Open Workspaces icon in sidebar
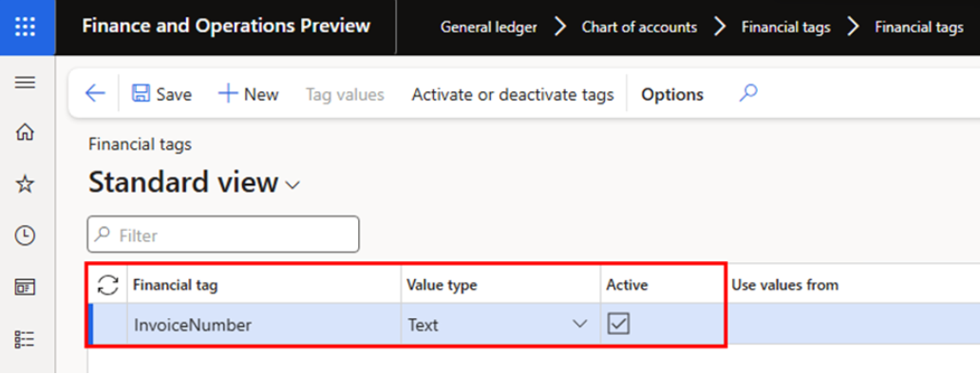This screenshot has height=374, width=980. tap(25, 288)
